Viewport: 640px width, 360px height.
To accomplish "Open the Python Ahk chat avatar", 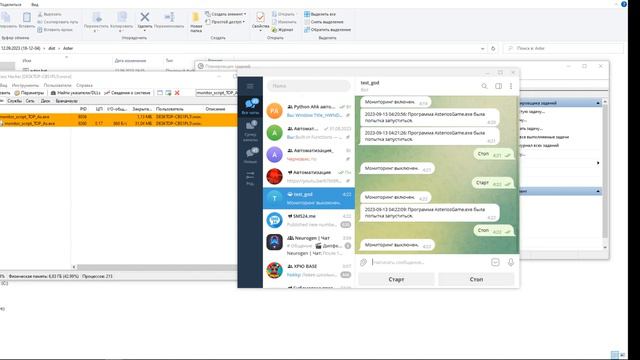I will click(274, 111).
